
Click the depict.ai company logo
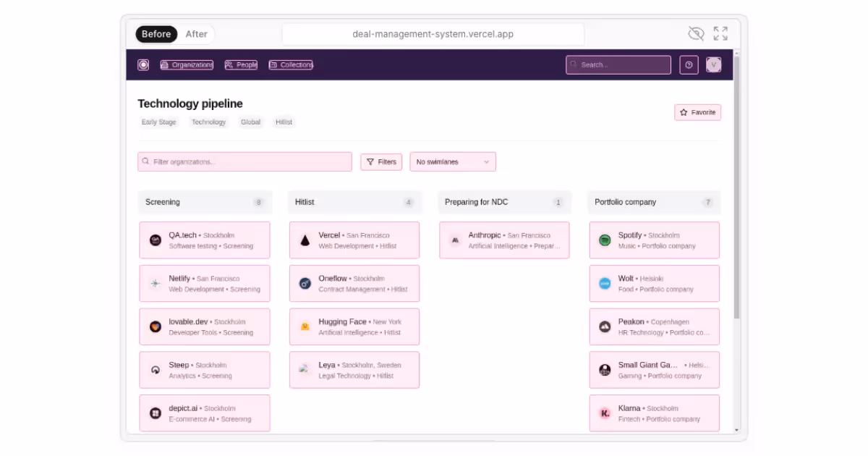[x=155, y=413]
